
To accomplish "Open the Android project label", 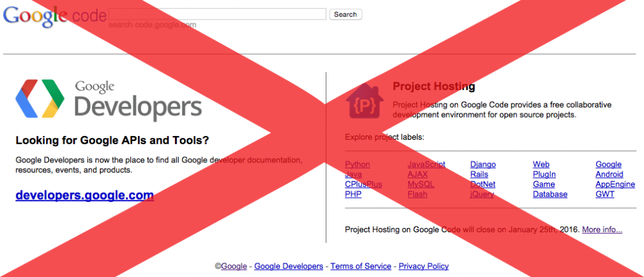I will (x=609, y=174).
